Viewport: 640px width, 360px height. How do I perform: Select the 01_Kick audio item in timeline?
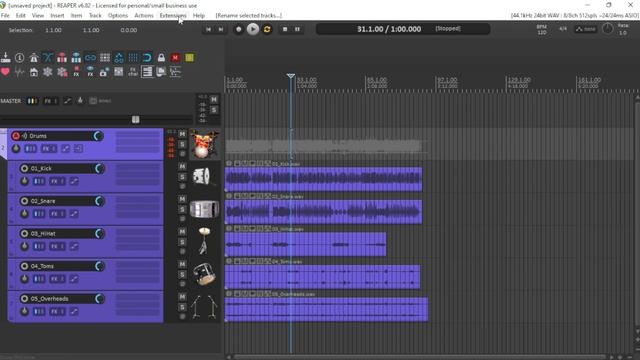324,179
